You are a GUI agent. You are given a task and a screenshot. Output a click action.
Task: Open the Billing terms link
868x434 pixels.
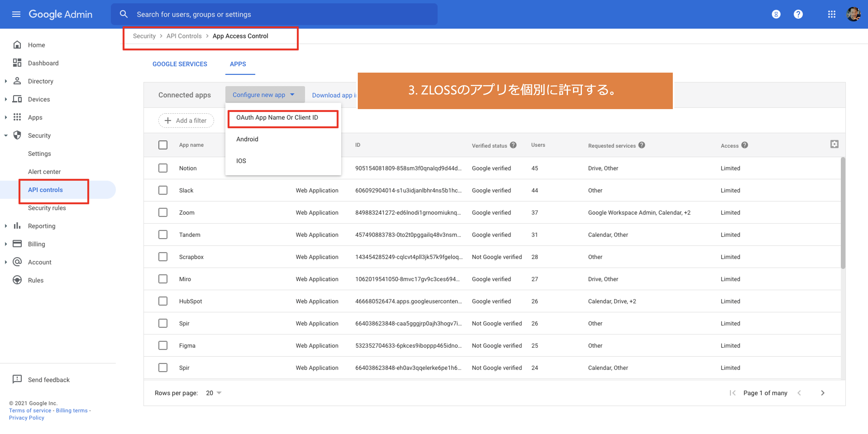72,410
